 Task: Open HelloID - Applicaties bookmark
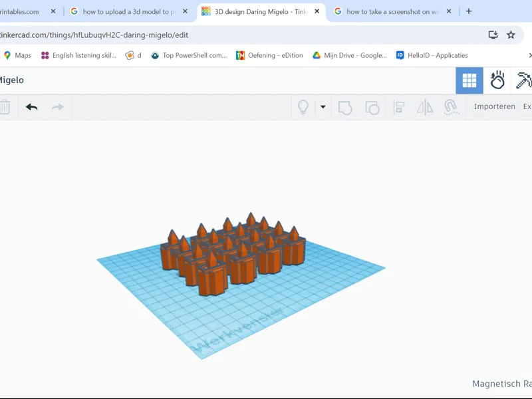(x=432, y=55)
